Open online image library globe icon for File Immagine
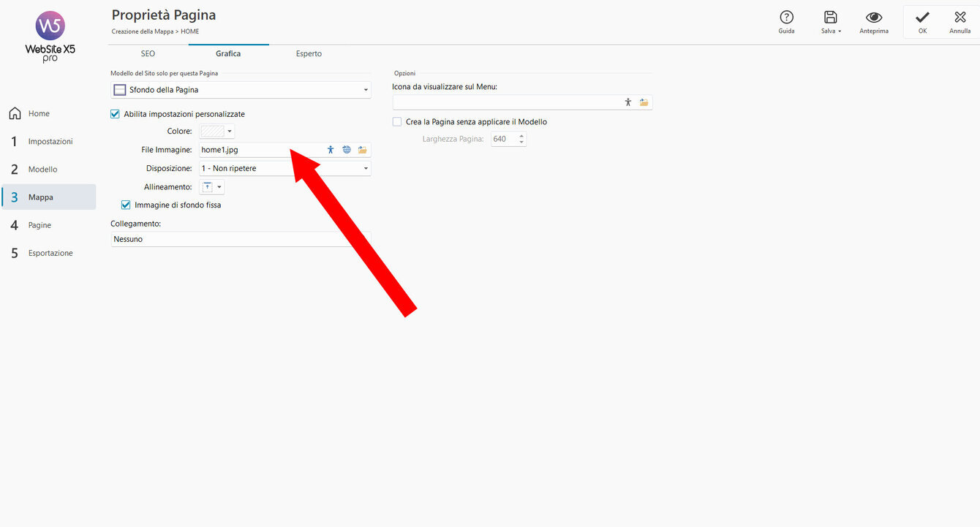Screen dimensions: 980x527 [347, 150]
